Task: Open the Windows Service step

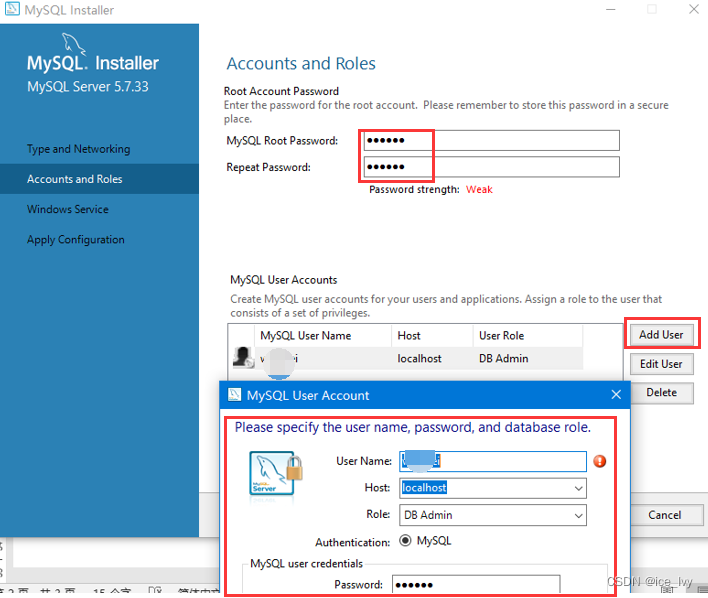Action: point(68,209)
